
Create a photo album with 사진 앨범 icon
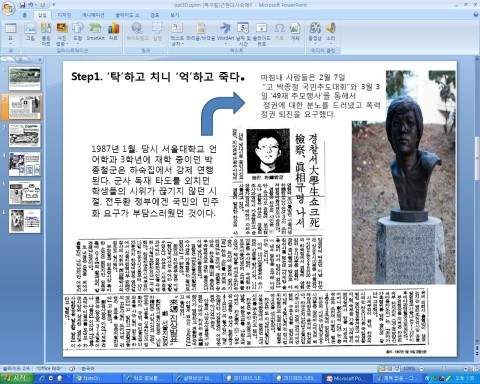coord(62,33)
